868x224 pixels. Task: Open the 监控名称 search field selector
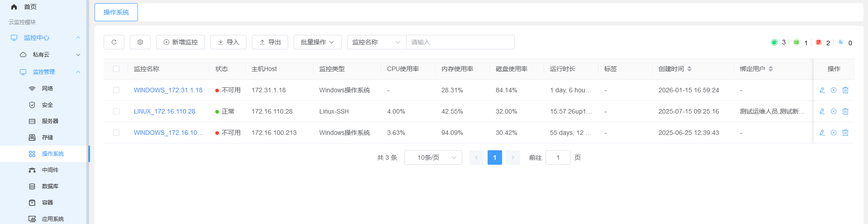coord(377,42)
